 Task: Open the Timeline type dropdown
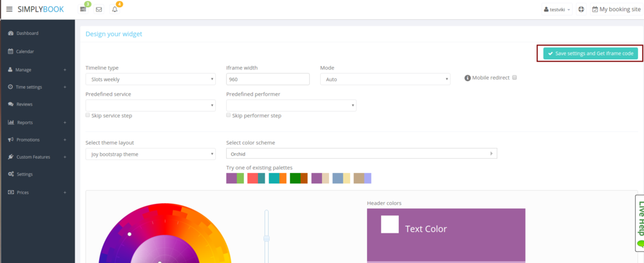tap(151, 79)
